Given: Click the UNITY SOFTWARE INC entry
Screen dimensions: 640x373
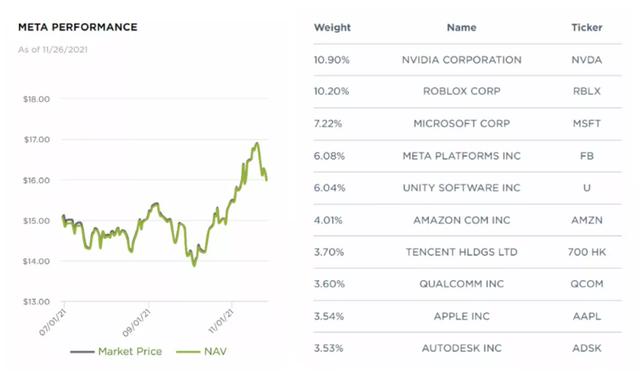Looking at the screenshot, I should [461, 188].
